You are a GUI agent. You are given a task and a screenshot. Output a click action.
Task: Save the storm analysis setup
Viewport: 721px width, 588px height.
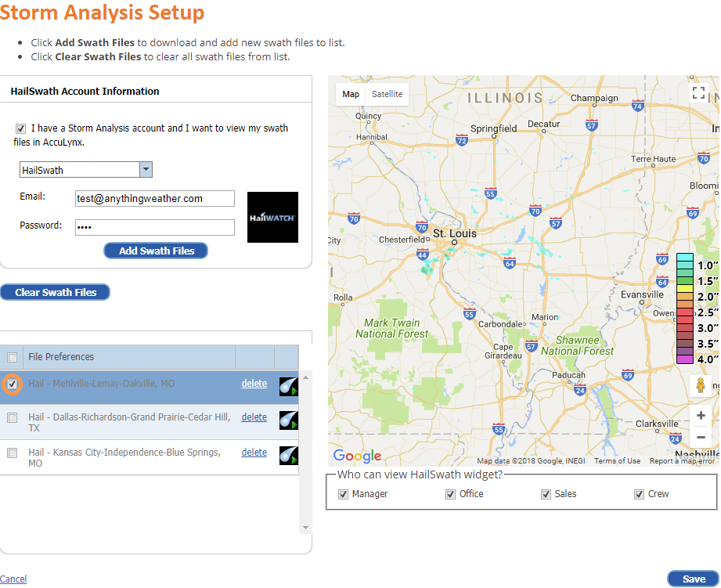693,579
